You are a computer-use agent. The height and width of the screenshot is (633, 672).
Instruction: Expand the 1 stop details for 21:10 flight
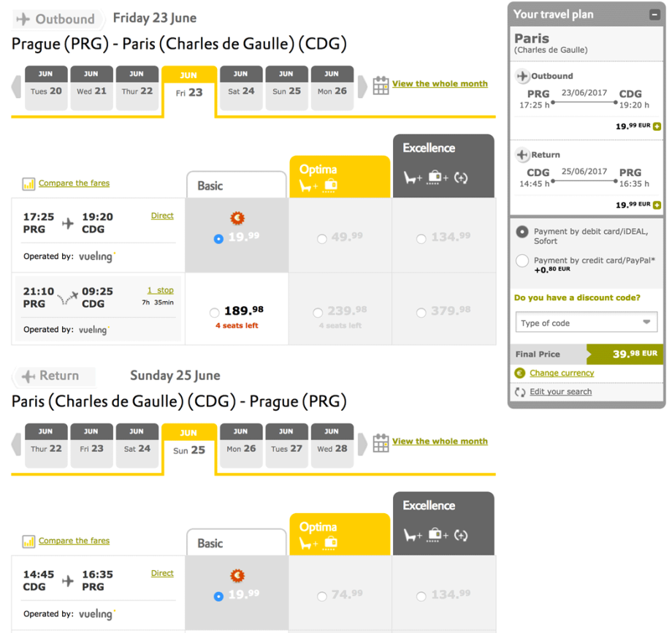pyautogui.click(x=160, y=290)
